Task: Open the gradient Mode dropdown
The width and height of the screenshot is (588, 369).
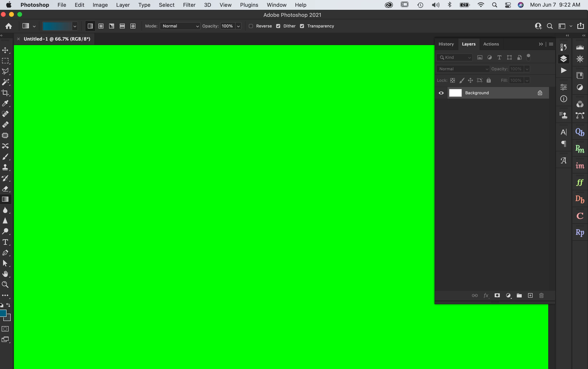Action: 180,26
